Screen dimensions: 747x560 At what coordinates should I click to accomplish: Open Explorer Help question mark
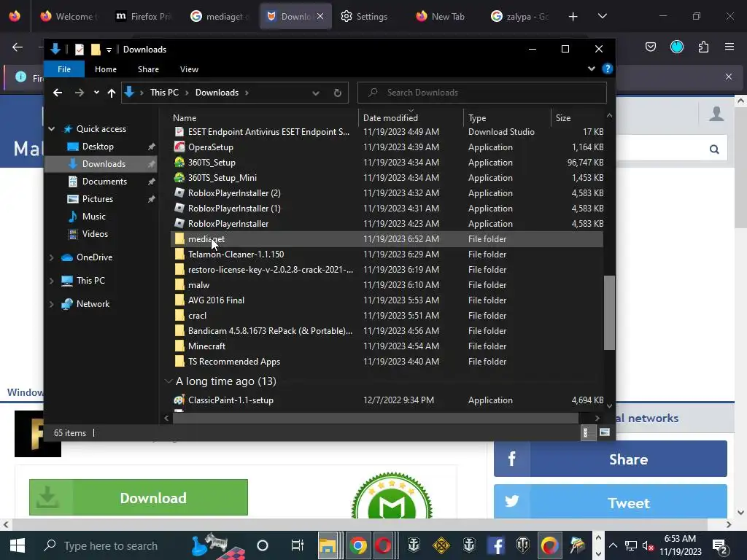coord(607,69)
